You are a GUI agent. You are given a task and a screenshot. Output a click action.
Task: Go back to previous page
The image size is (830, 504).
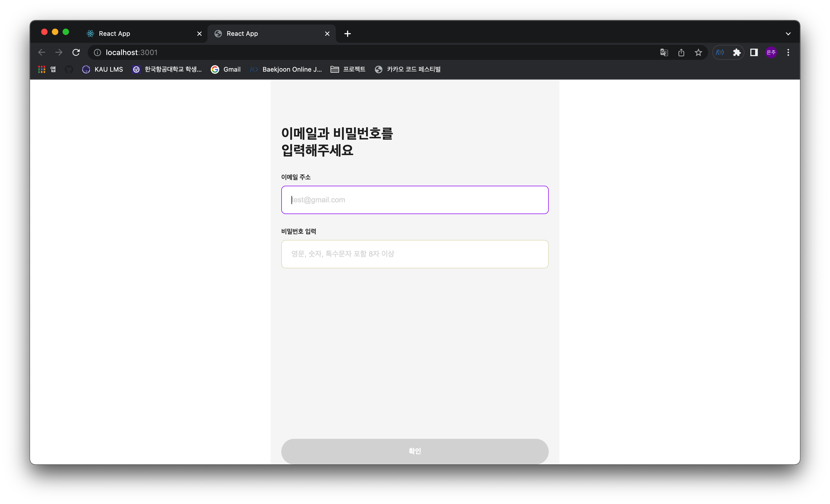[x=42, y=52]
